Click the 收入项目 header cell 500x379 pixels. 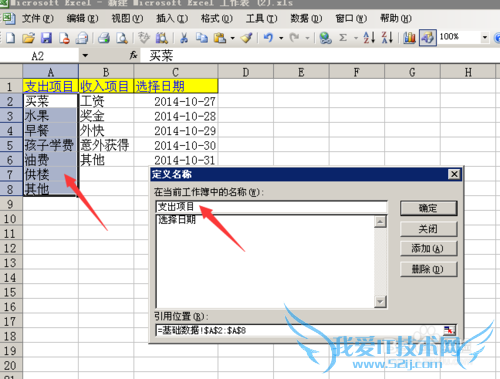[x=106, y=86]
